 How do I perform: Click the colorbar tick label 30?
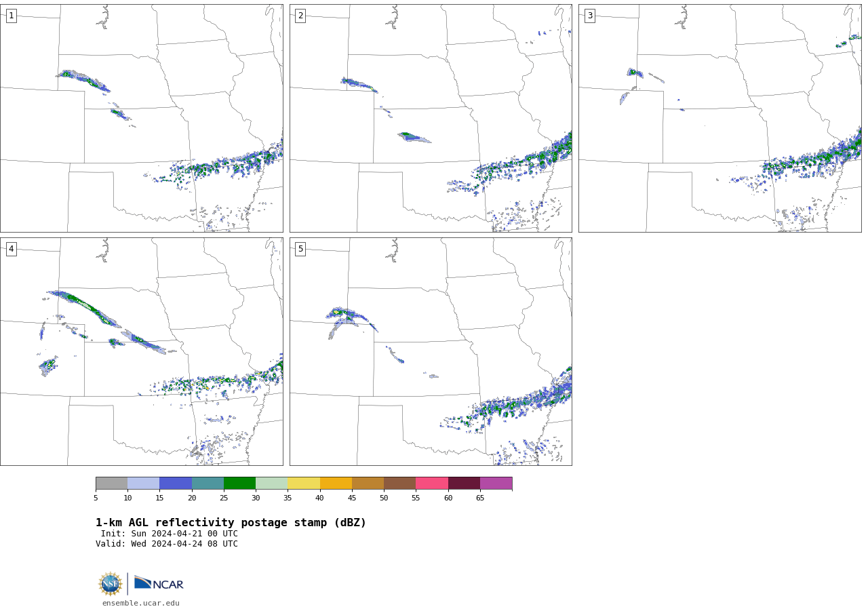pyautogui.click(x=256, y=498)
